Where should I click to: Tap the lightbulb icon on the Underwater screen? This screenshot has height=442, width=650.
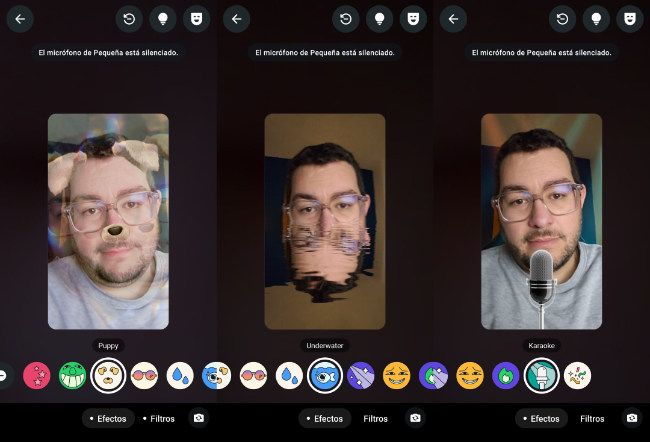[x=379, y=19]
